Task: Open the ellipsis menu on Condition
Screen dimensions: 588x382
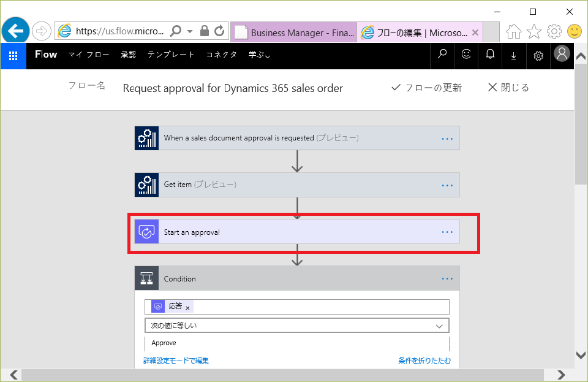Action: point(447,279)
